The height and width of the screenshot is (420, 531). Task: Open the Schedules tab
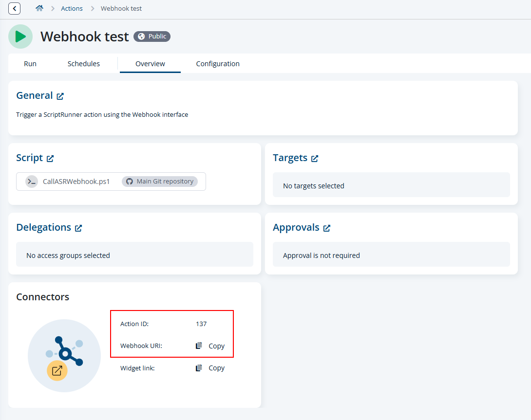84,64
